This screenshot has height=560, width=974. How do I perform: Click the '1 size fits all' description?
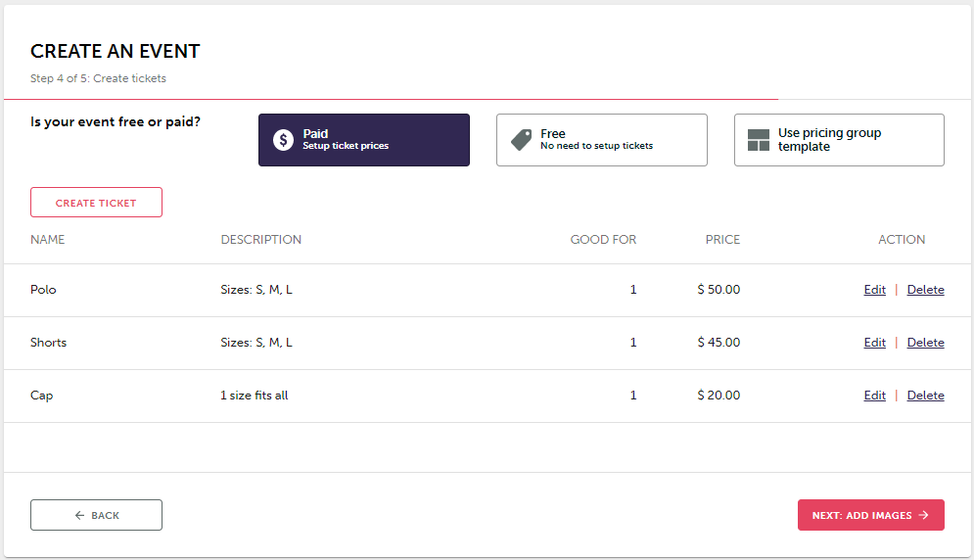[255, 396]
